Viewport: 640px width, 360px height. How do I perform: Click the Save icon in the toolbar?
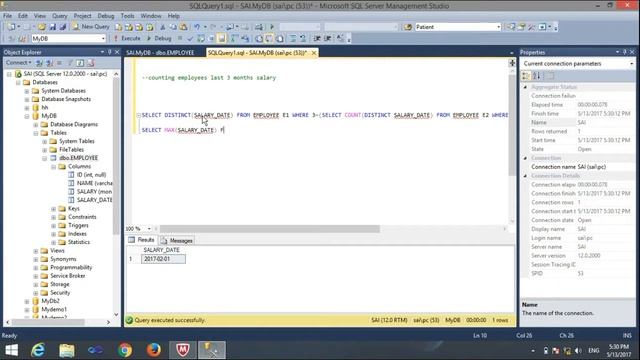(53, 27)
